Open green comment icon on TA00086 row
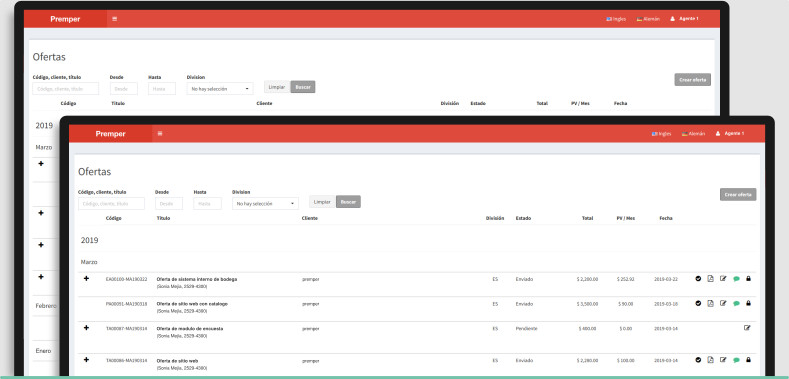789x379 pixels. pos(736,360)
